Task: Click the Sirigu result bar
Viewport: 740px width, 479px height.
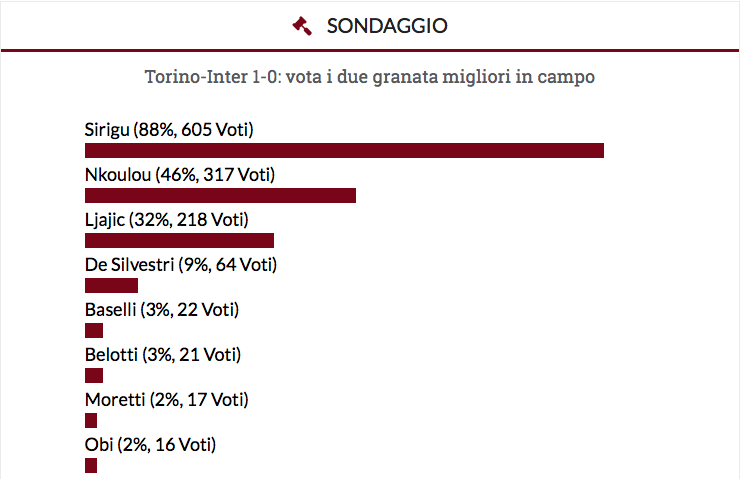Action: [x=344, y=150]
